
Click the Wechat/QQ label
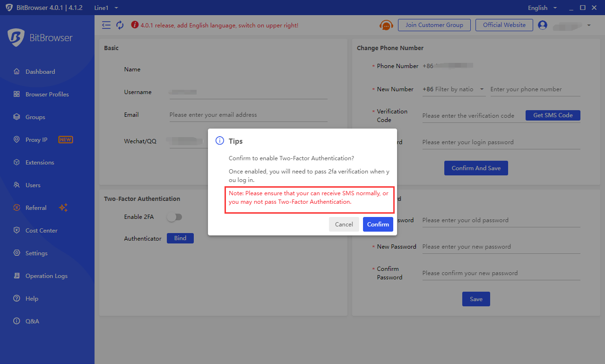[x=140, y=141]
